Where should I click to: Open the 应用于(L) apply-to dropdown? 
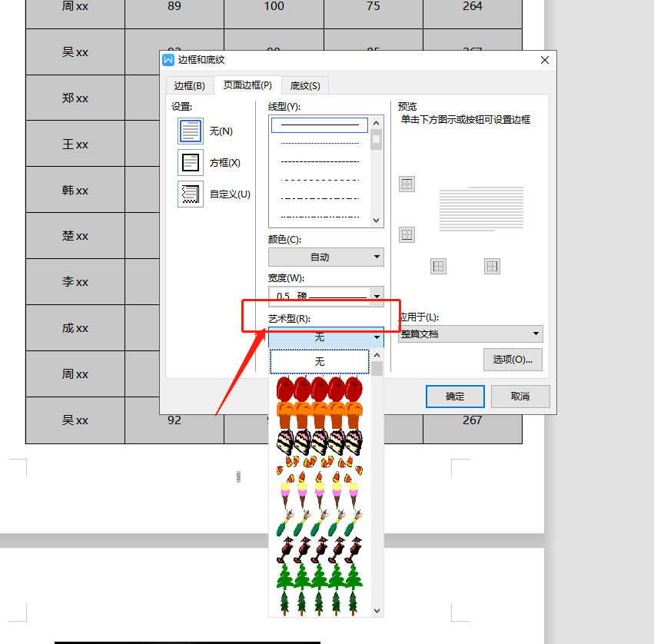click(x=470, y=334)
